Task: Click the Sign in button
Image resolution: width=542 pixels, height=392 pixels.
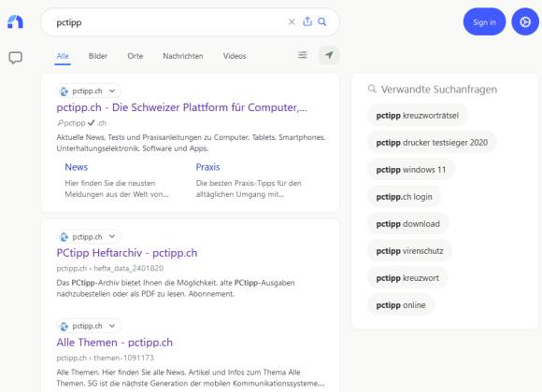Action: click(484, 21)
